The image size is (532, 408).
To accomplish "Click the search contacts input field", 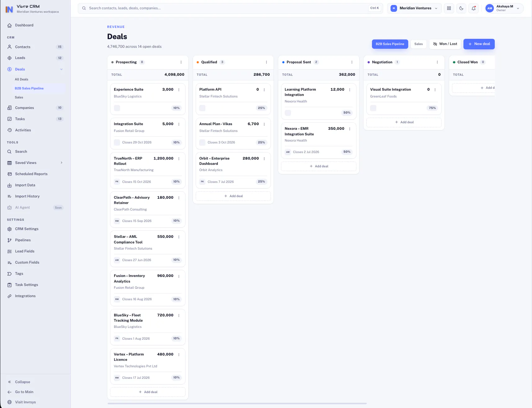I will [230, 8].
